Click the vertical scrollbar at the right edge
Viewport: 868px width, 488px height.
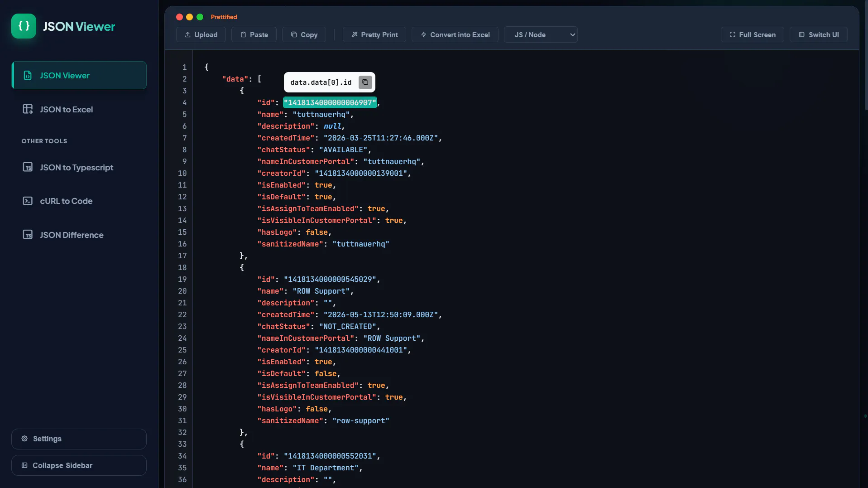[865, 54]
